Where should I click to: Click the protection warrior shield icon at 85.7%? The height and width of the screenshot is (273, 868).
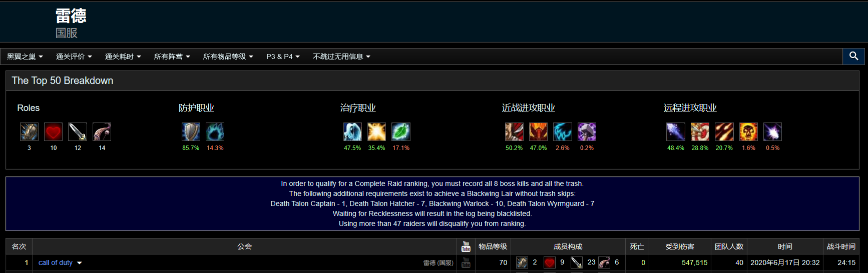pyautogui.click(x=191, y=132)
